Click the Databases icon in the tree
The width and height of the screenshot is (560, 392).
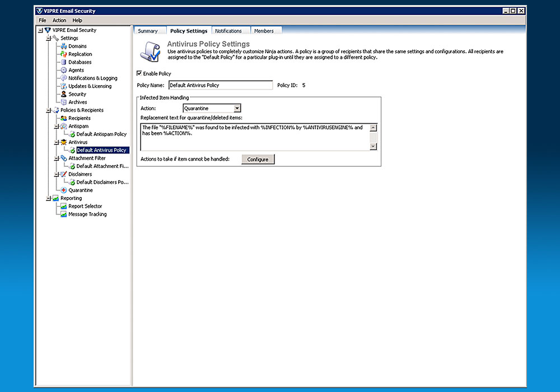(64, 62)
